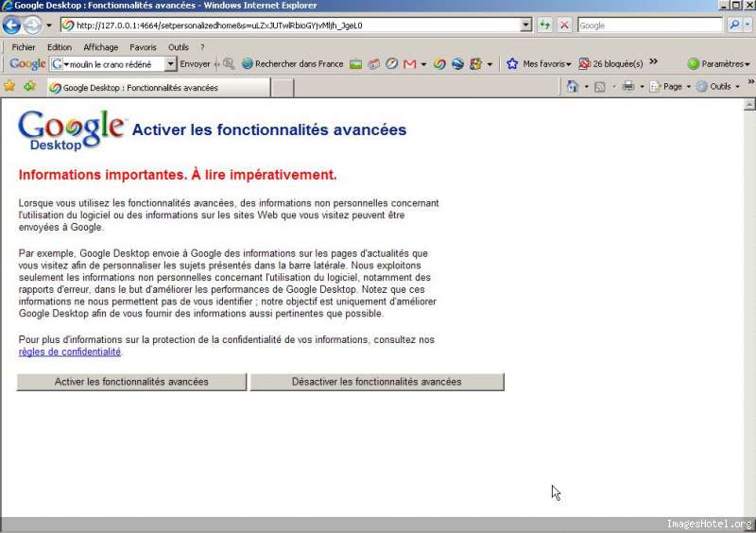This screenshot has width=756, height=533.
Task: Click Rechercher dans France globe button
Action: pyautogui.click(x=293, y=63)
